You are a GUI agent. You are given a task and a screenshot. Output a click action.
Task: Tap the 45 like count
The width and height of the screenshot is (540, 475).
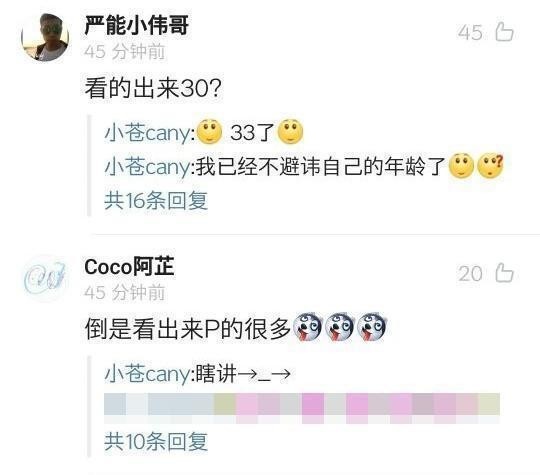[x=470, y=33]
